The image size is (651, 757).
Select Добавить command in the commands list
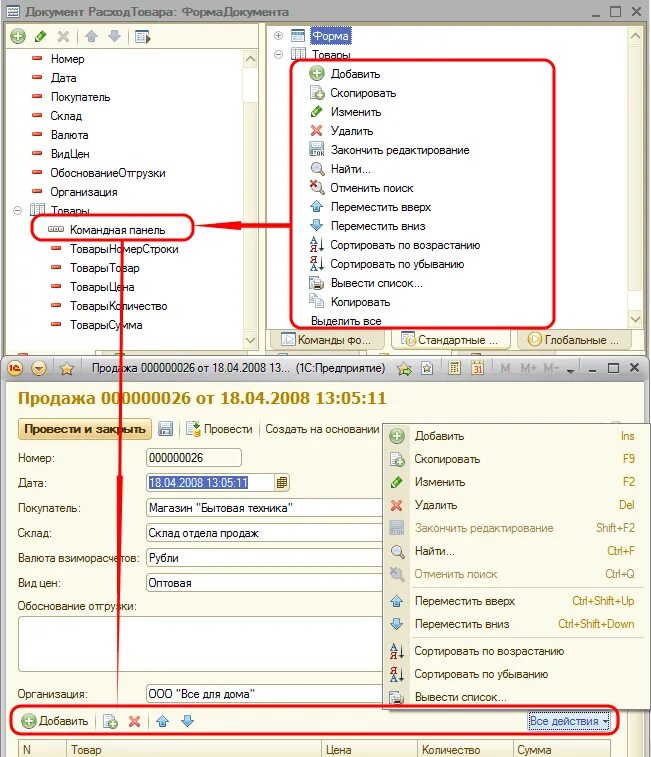[355, 74]
